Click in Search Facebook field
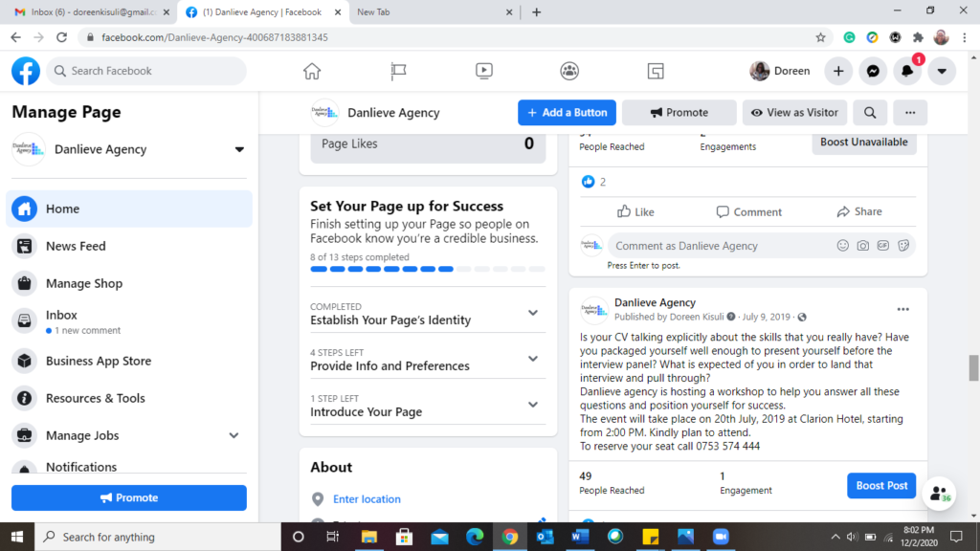 coord(146,71)
